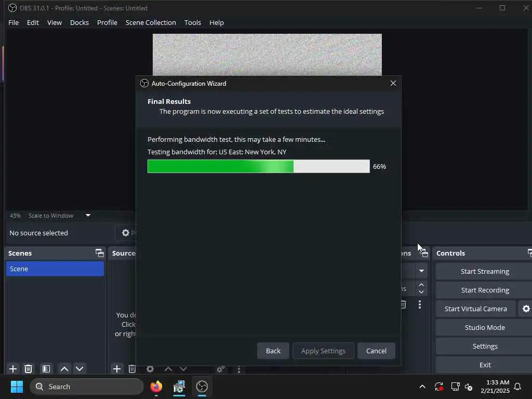Open the scene transition type dropdown
The height and width of the screenshot is (399, 532).
tap(421, 271)
